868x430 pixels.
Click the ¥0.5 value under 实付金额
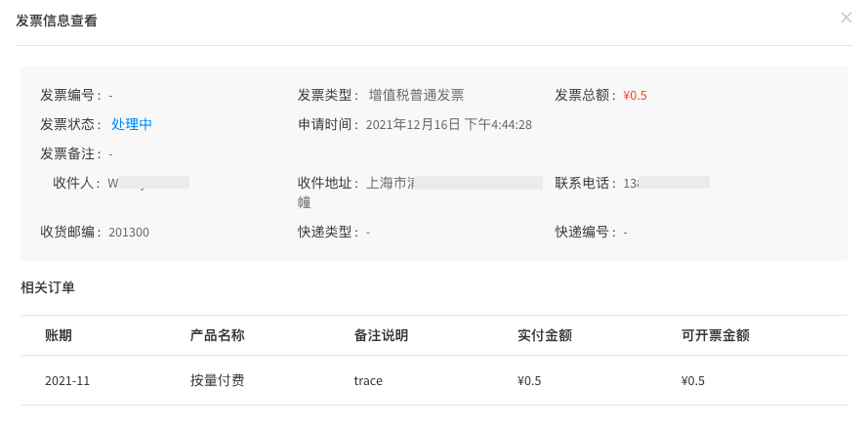[529, 381]
